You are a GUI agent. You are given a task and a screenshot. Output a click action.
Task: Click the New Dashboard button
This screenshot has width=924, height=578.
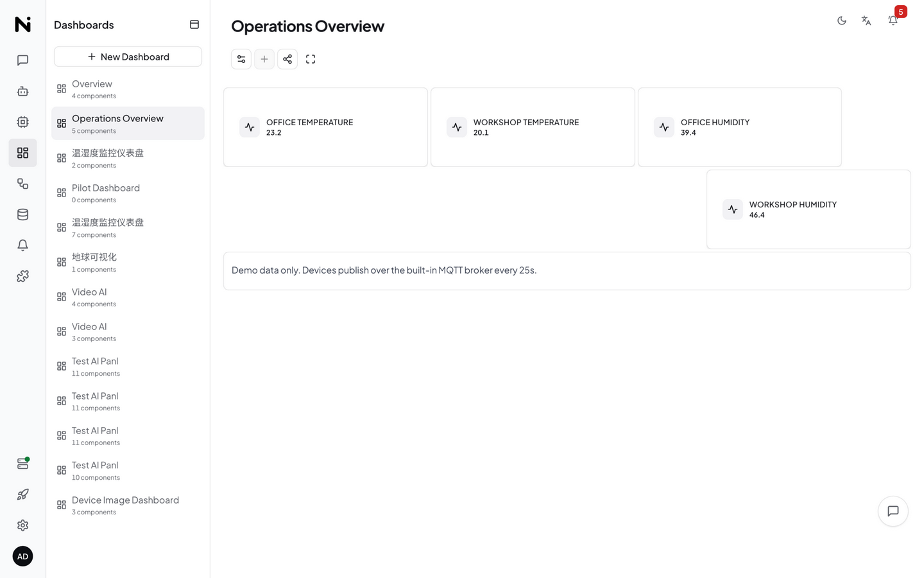point(128,57)
